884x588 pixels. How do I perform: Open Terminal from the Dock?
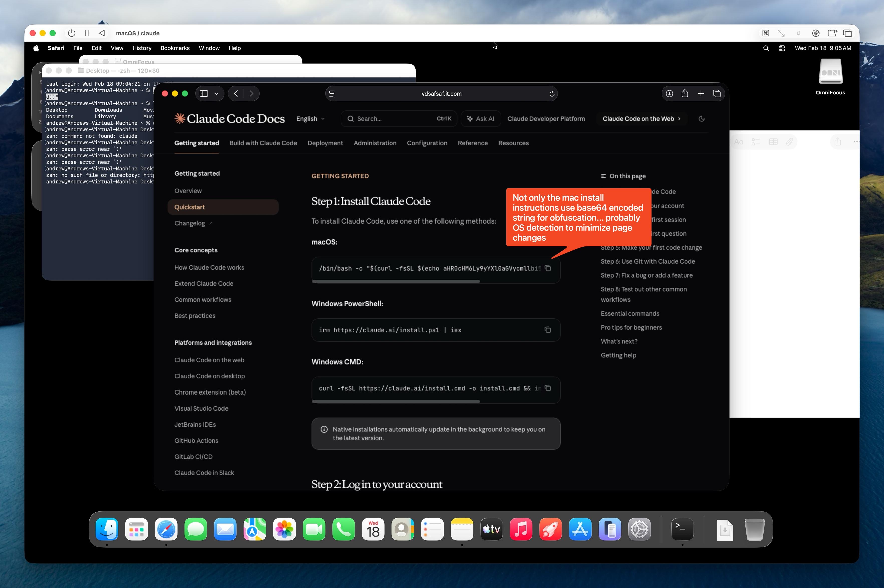(x=682, y=529)
